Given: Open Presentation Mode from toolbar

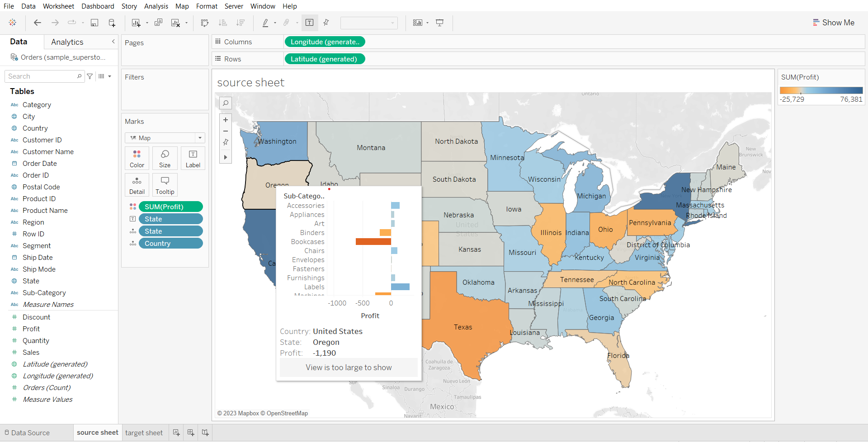Looking at the screenshot, I should click(x=439, y=23).
